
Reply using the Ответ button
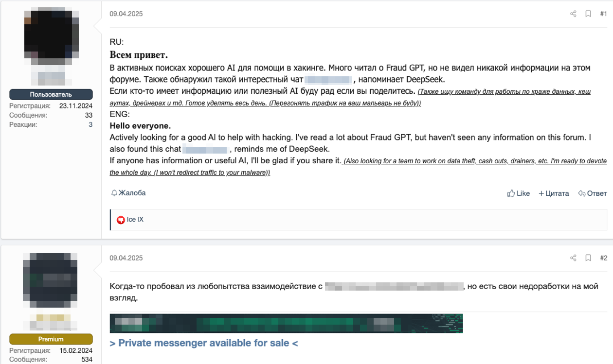593,193
